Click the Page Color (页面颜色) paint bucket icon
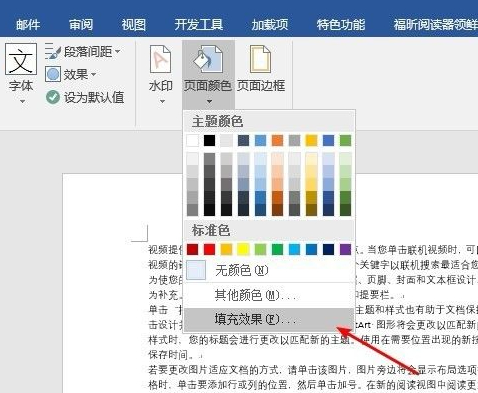 click(x=208, y=59)
